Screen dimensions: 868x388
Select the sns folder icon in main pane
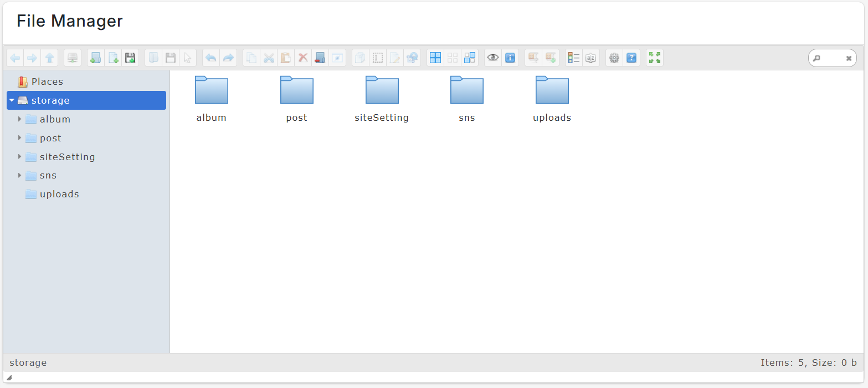[x=467, y=90]
